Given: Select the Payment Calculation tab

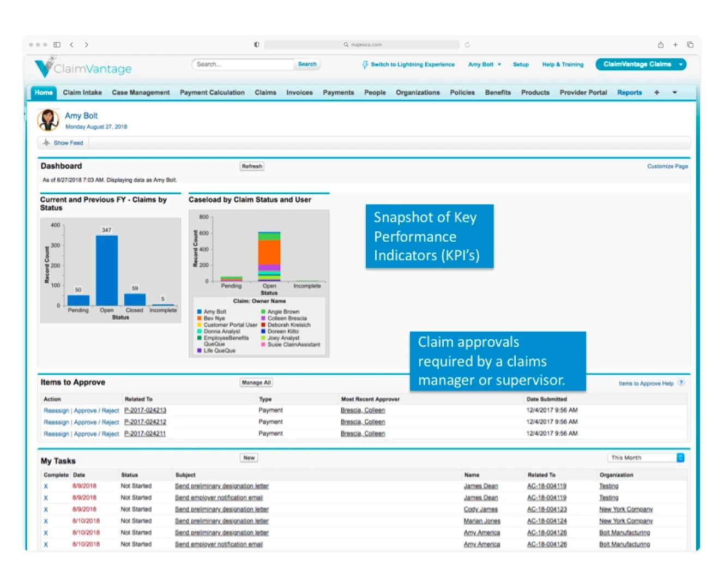Looking at the screenshot, I should click(212, 93).
